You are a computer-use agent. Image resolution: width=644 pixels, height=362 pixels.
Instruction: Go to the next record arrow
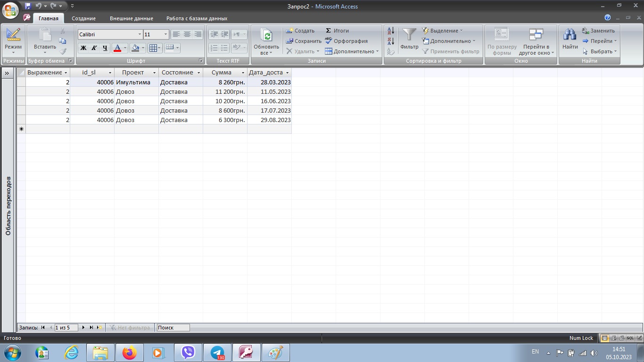click(x=83, y=328)
